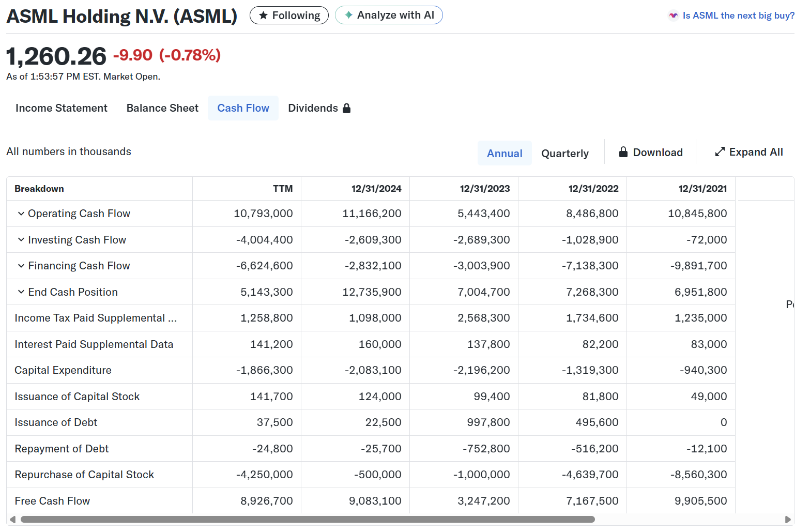Viewport: 810px width, 532px height.
Task: Click the 2,568,300 income tax cell
Action: pyautogui.click(x=483, y=318)
